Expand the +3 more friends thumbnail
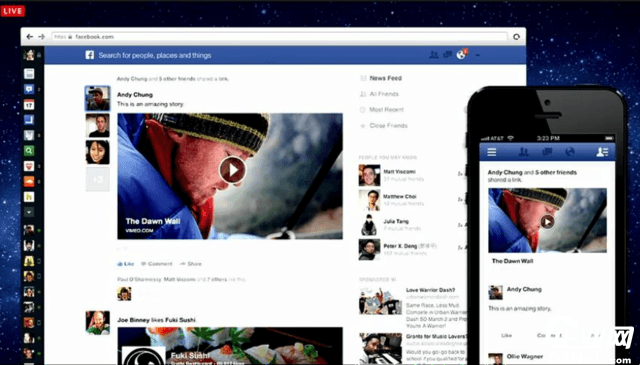Screen dimensions: 640x365 pos(98,179)
